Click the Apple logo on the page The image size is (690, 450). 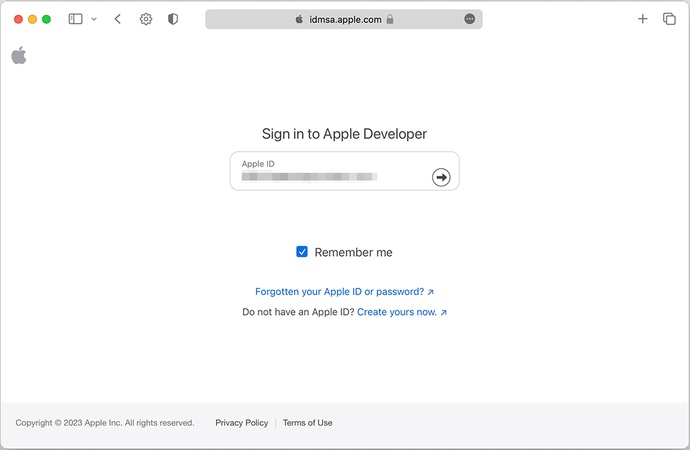tap(19, 55)
